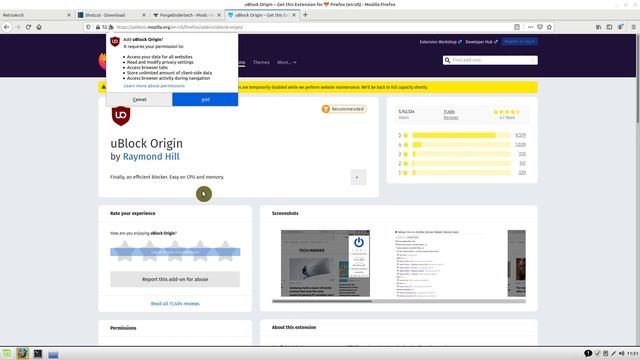Click the 4-star rating bar

pyautogui.click(x=461, y=144)
